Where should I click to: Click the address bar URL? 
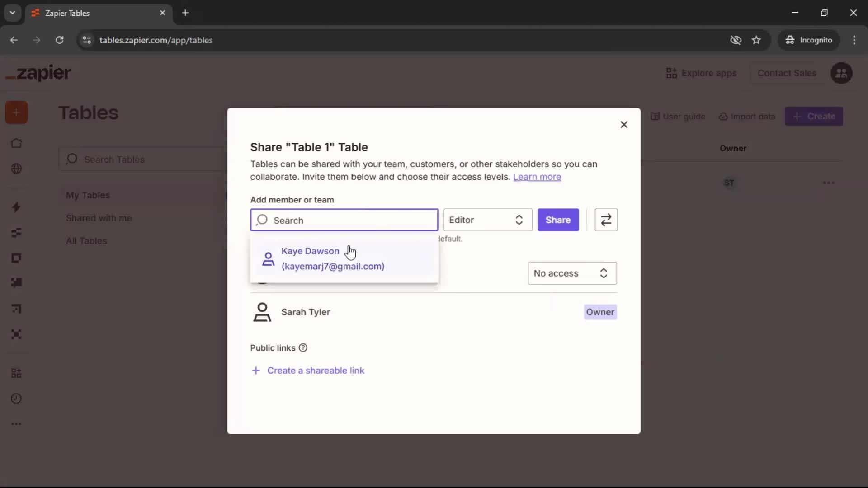[x=156, y=40]
